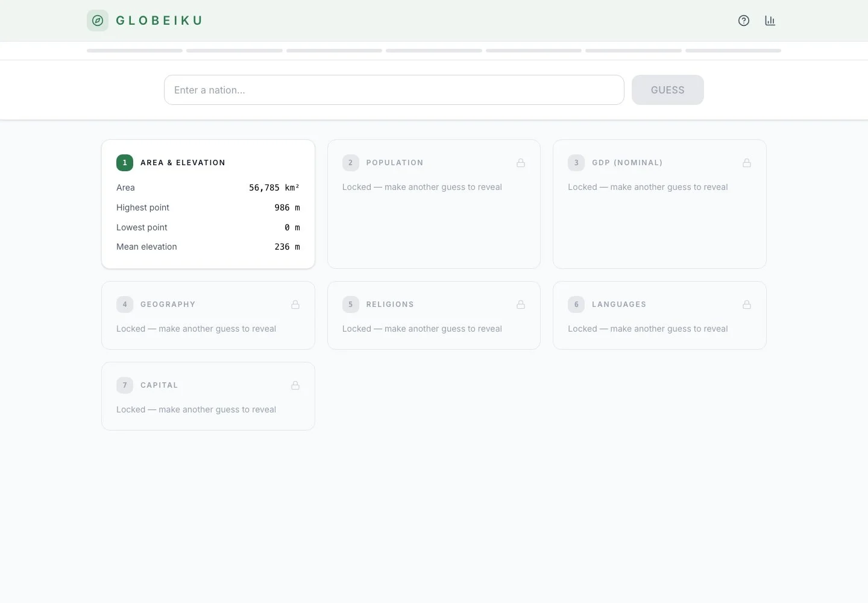
Task: Click the RELIGIONS card heading
Action: [x=390, y=305]
